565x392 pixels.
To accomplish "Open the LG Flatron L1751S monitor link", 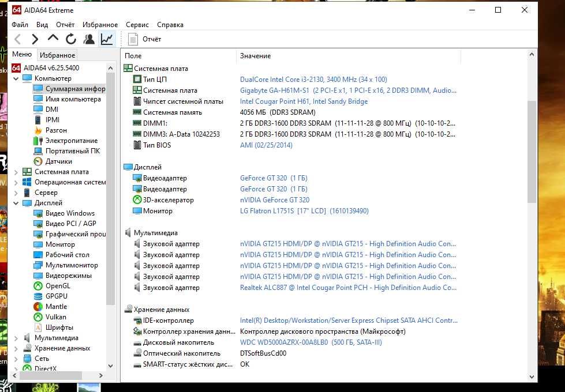I will pyautogui.click(x=304, y=211).
